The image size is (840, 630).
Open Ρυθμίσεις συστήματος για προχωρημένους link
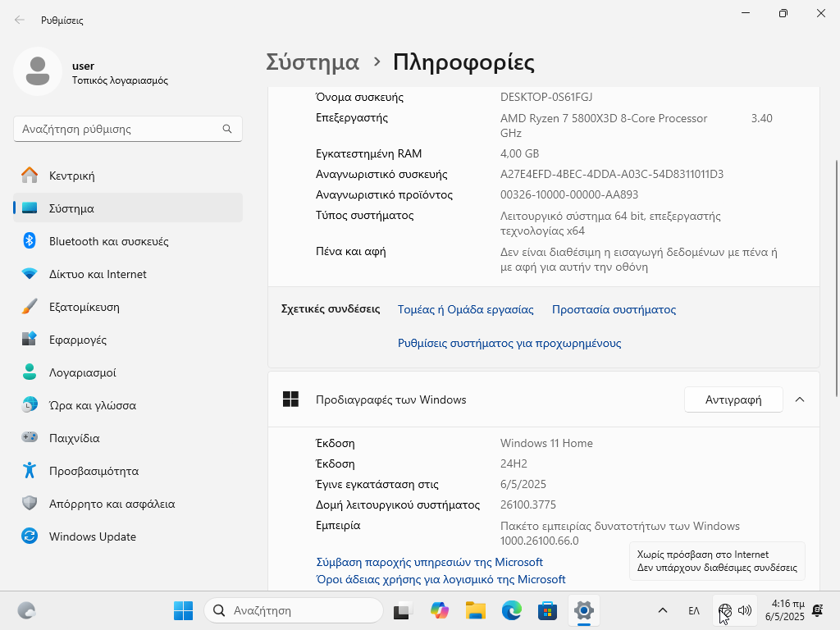[x=509, y=343]
